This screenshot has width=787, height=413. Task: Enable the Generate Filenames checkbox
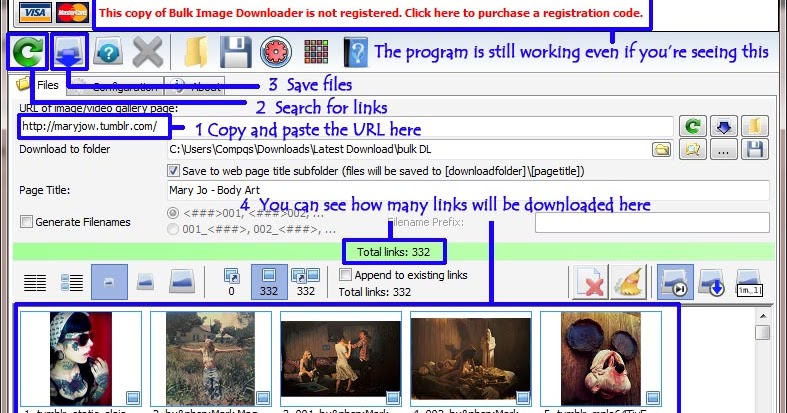[26, 221]
